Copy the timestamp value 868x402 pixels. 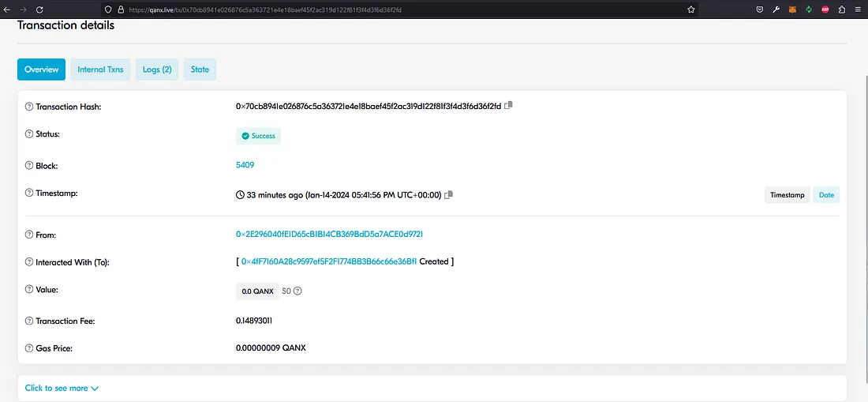pyautogui.click(x=448, y=194)
